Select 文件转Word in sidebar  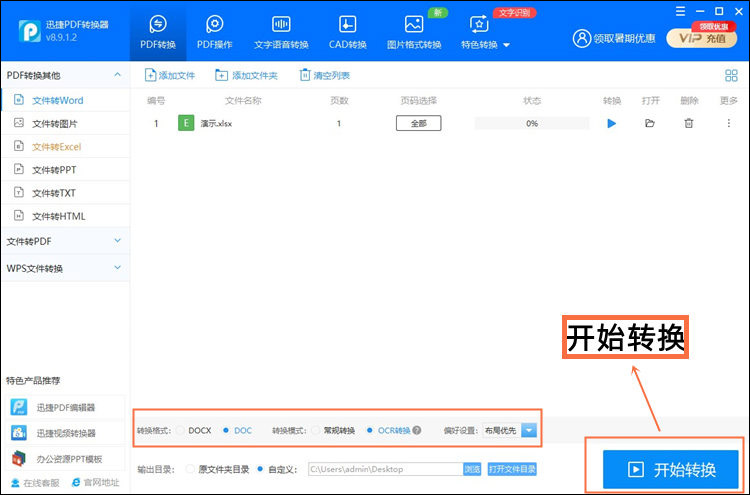66,100
